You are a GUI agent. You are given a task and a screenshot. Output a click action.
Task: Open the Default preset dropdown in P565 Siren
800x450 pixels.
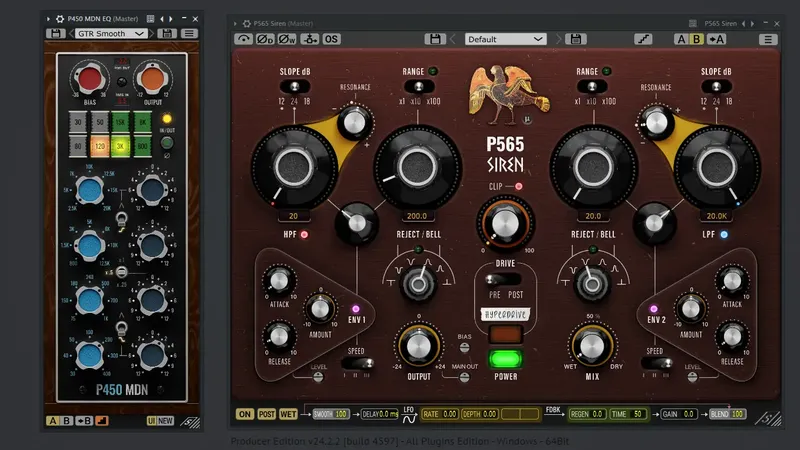point(506,39)
